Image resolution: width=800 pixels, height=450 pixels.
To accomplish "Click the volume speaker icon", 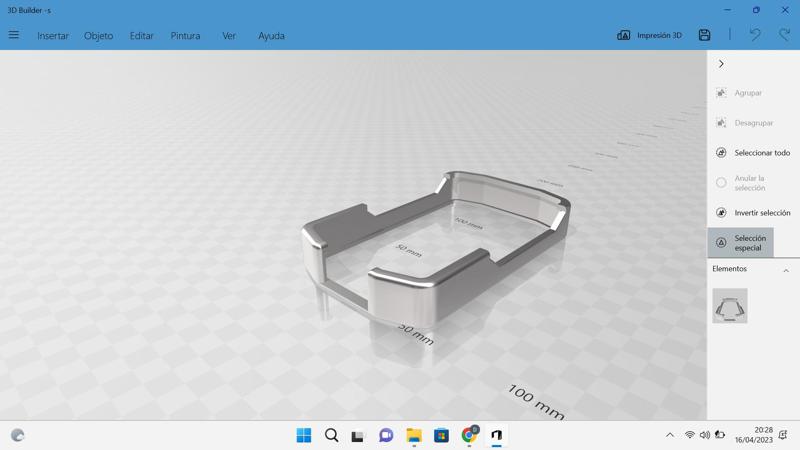I will click(x=705, y=435).
